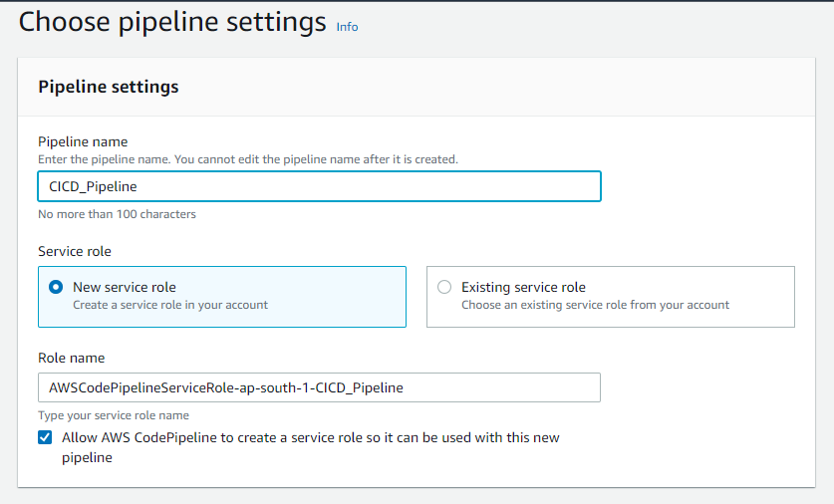834x504 pixels.
Task: Click the 'Pipeline settings' panel header
Action: (109, 87)
